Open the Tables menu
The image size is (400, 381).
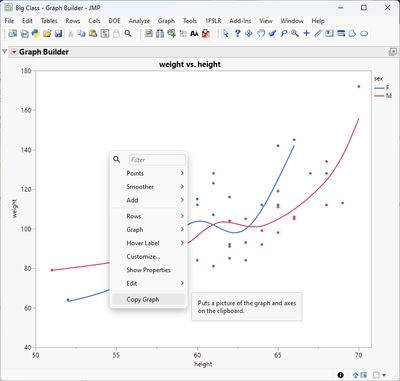49,21
